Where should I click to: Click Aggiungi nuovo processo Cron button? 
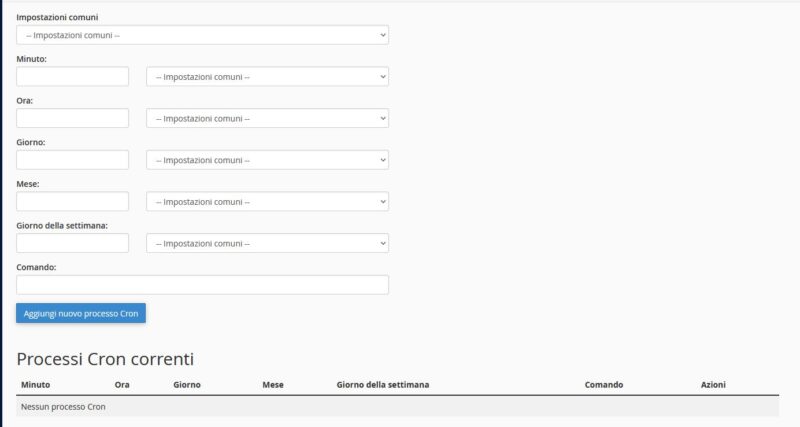click(x=81, y=313)
